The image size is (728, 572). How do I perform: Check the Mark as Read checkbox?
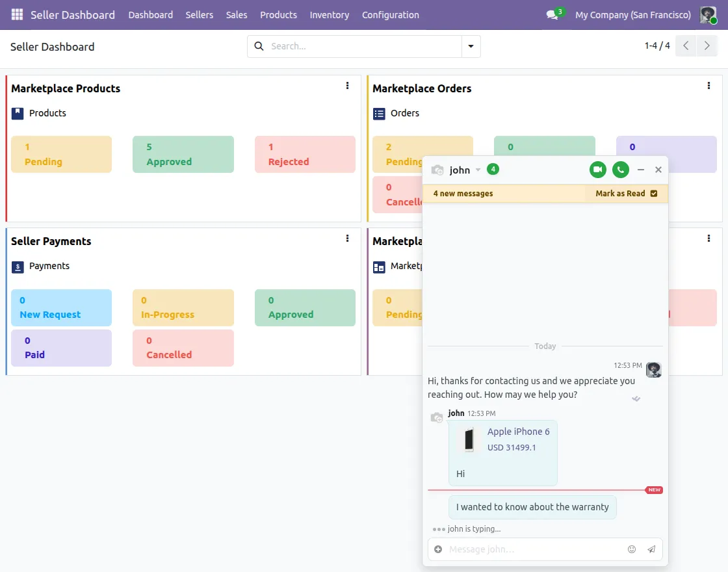(x=654, y=194)
